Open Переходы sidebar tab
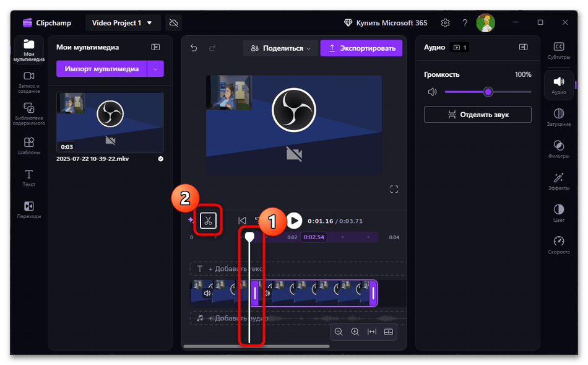 (x=29, y=210)
